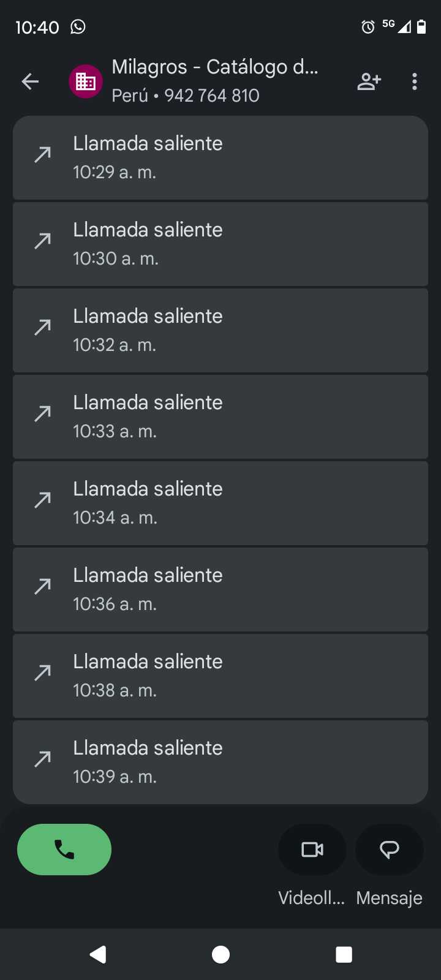Tap the message bubble icon
The height and width of the screenshot is (980, 441).
click(x=390, y=850)
